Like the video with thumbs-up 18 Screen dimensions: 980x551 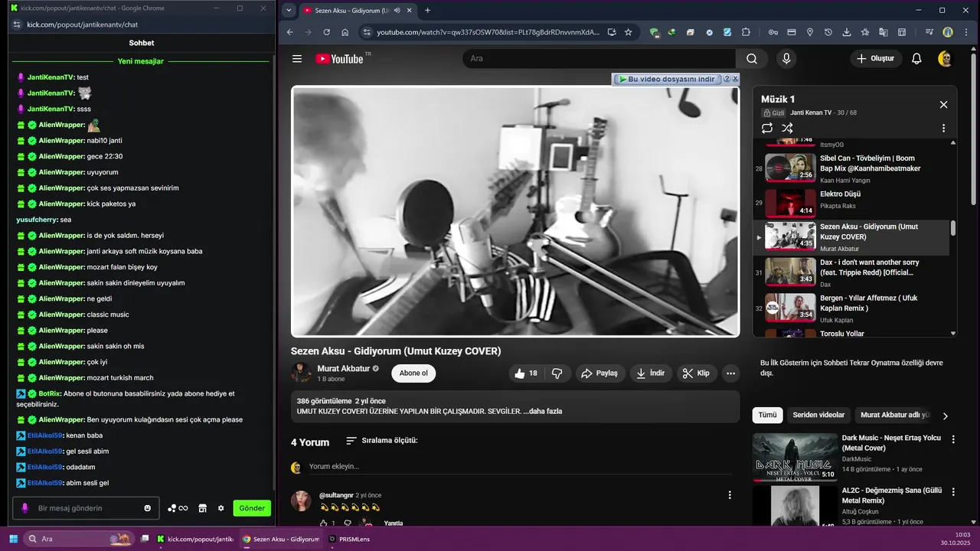pos(527,373)
